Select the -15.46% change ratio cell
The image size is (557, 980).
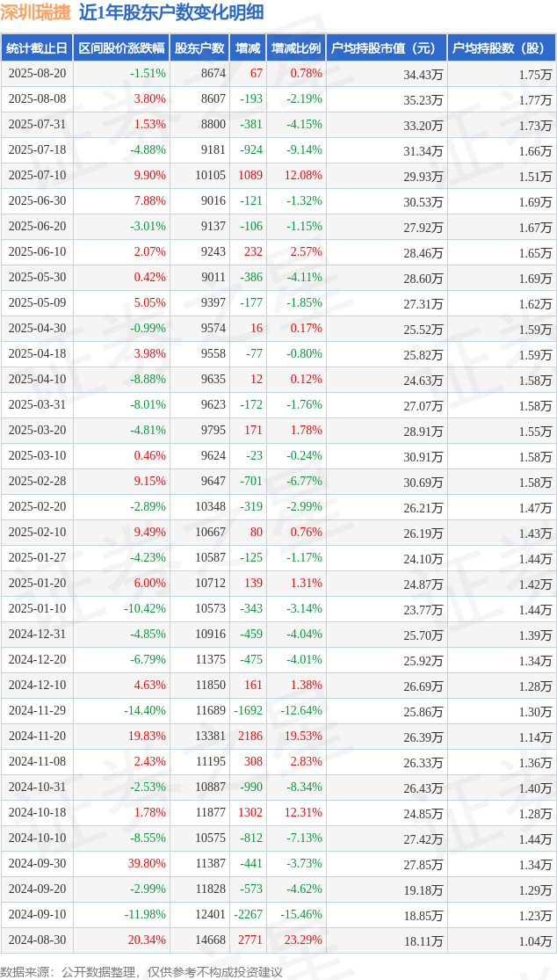pyautogui.click(x=297, y=914)
